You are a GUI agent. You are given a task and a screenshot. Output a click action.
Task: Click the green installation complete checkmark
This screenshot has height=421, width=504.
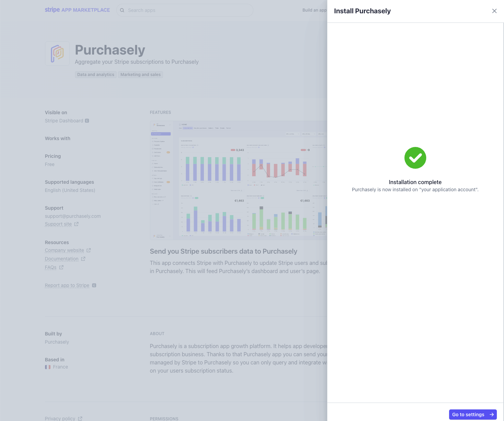point(415,158)
